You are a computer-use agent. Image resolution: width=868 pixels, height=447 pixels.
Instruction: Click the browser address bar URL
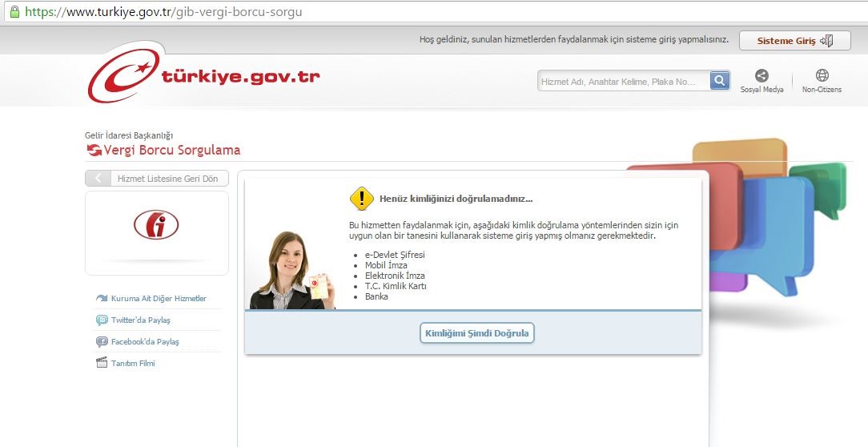point(164,12)
